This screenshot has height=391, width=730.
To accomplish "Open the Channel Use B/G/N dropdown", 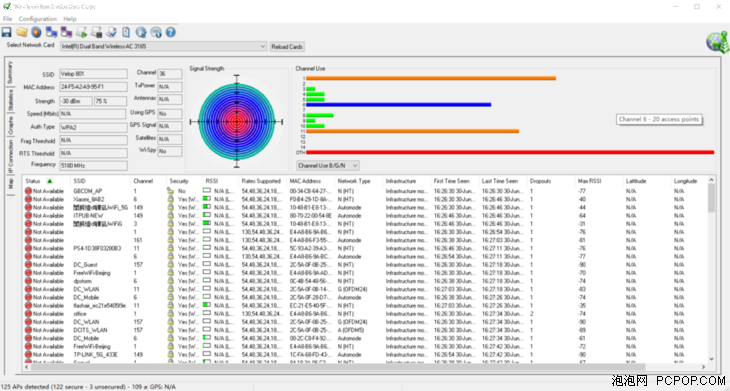I will click(x=328, y=165).
